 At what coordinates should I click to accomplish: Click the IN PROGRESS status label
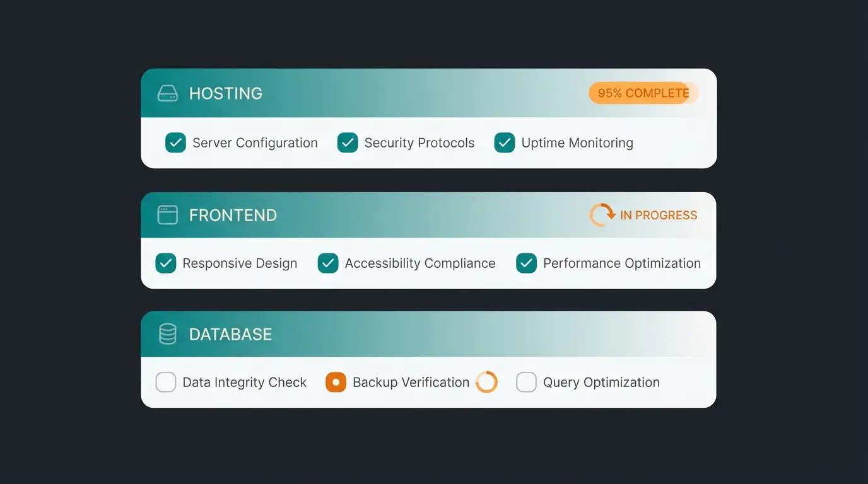pos(659,215)
